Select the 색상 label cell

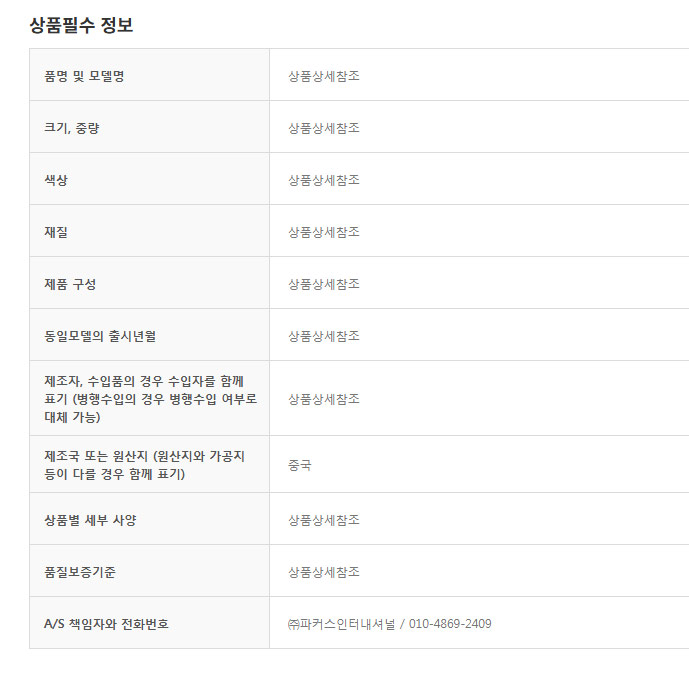point(56,180)
